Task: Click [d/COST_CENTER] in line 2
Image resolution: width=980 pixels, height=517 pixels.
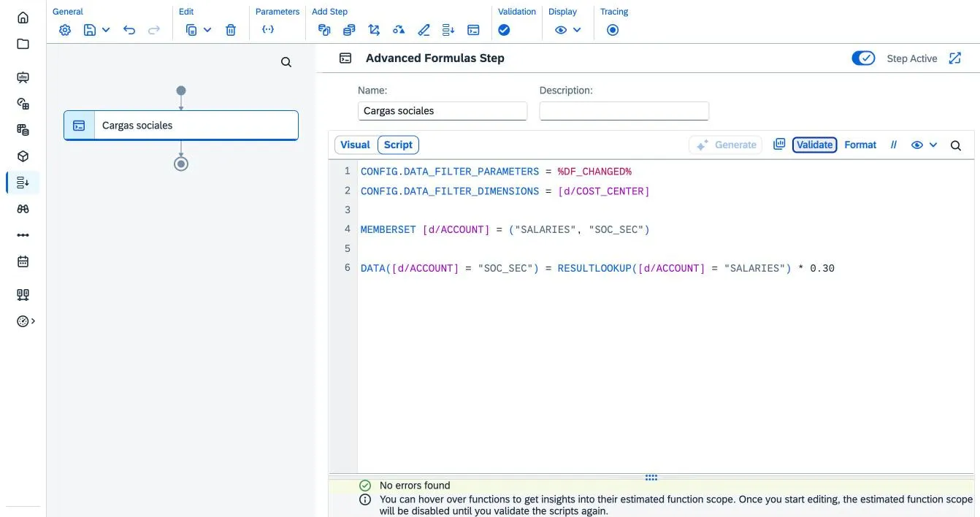Action: 603,191
